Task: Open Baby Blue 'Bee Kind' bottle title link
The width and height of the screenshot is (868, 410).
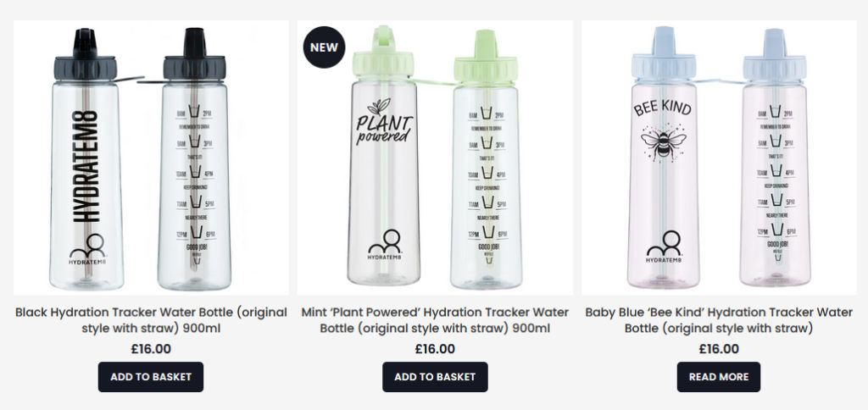Action: (719, 320)
